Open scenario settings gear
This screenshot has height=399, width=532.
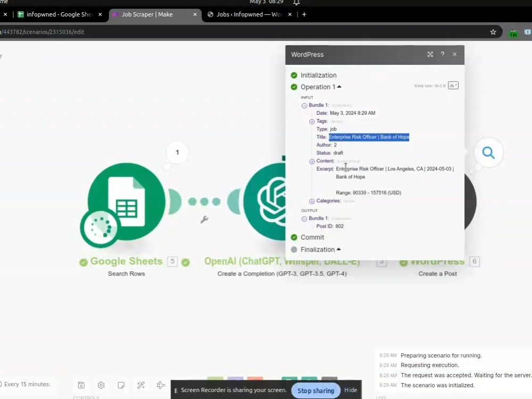pyautogui.click(x=101, y=385)
